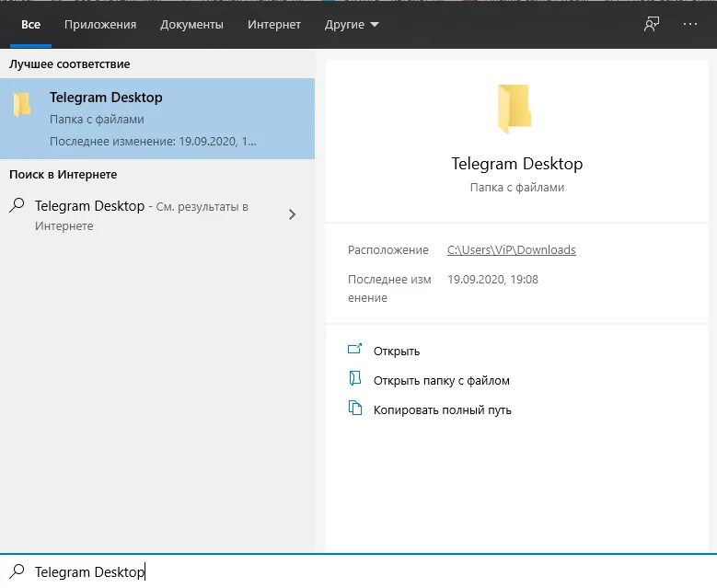This screenshot has height=588, width=717.
Task: Click the Лучшее соответствие header
Action: pos(70,64)
